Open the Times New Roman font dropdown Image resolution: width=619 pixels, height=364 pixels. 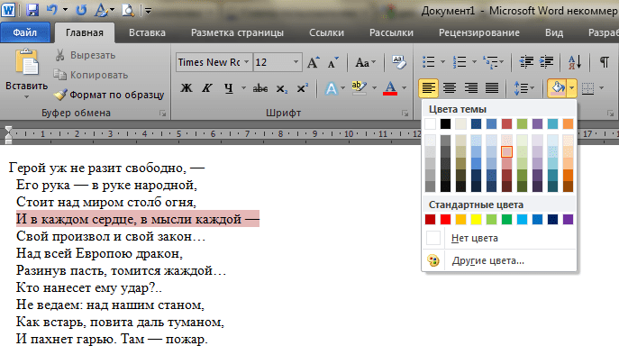[x=246, y=62]
